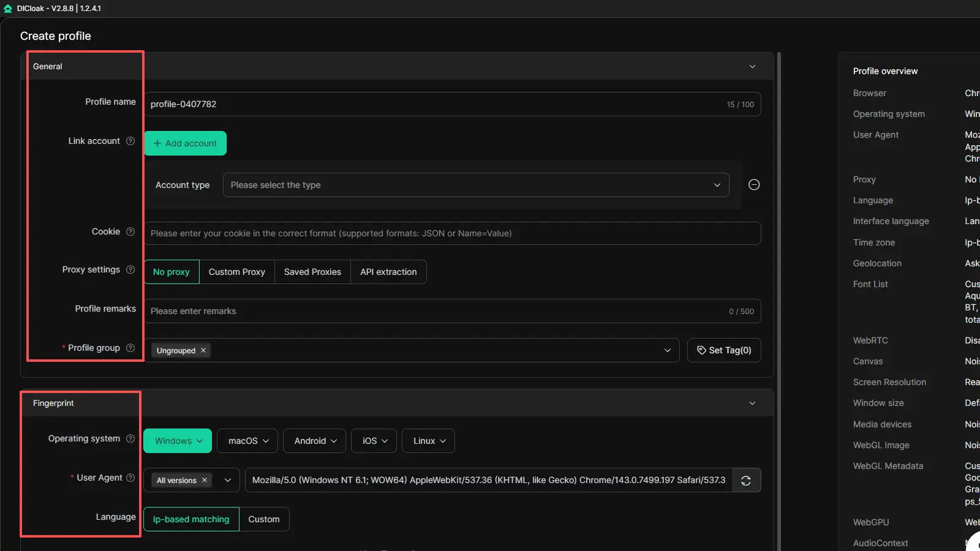Remove the Ungrouped tag with its X
The width and height of the screenshot is (980, 551).
click(203, 350)
